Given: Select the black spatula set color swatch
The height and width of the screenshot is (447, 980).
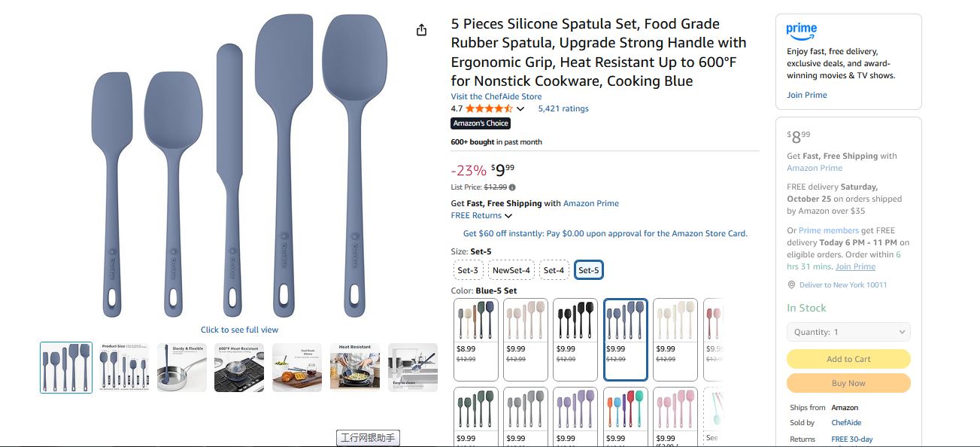Looking at the screenshot, I should pyautogui.click(x=575, y=339).
